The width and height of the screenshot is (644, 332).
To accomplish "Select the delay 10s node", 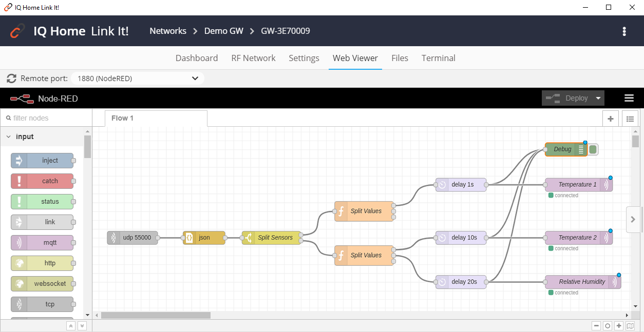I will (x=461, y=238).
